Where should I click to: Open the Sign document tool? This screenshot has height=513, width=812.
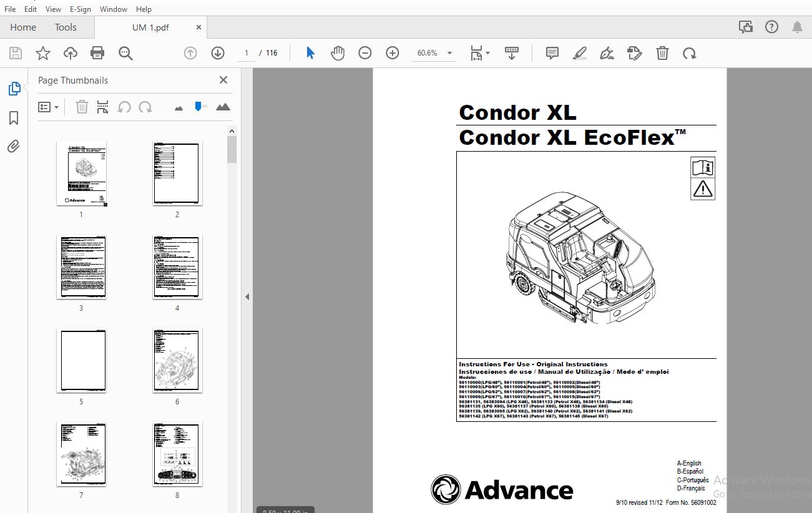coord(607,53)
